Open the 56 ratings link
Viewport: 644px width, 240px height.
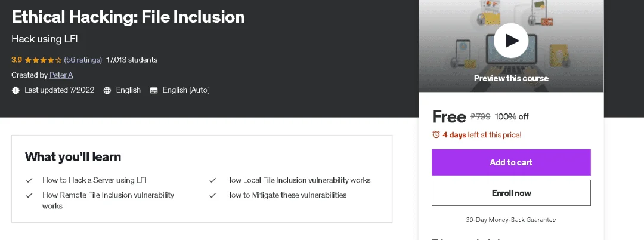83,60
